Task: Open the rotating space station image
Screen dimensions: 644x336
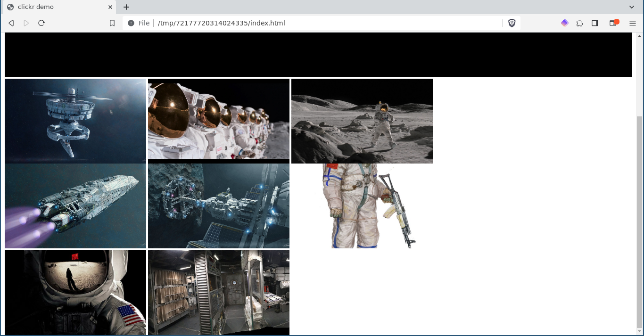Action: (x=75, y=121)
